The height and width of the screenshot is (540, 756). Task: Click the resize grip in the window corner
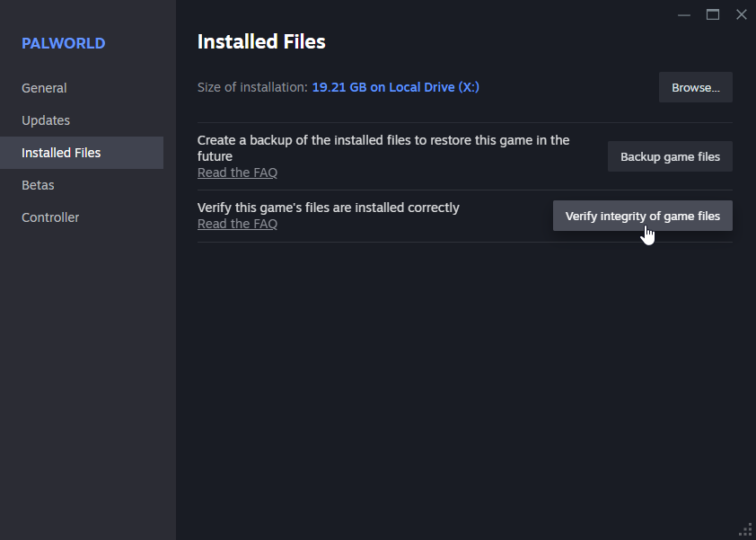pos(746,530)
